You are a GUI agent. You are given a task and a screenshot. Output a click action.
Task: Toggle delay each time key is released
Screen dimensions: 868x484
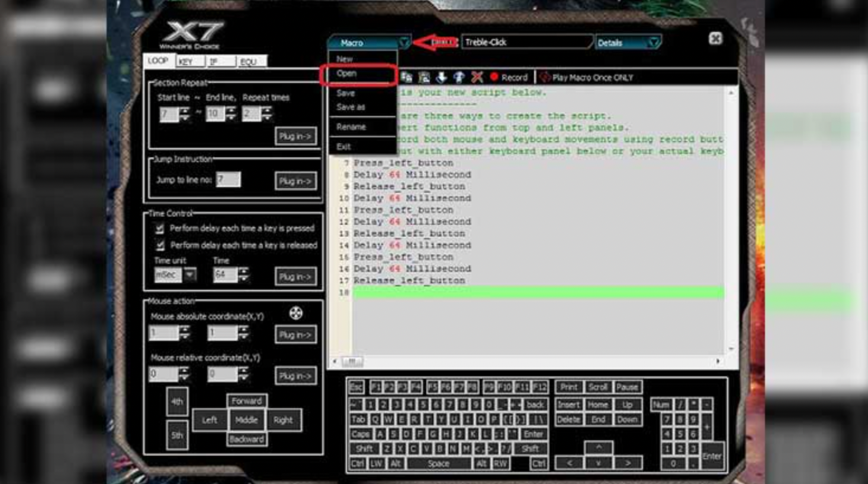click(x=159, y=245)
